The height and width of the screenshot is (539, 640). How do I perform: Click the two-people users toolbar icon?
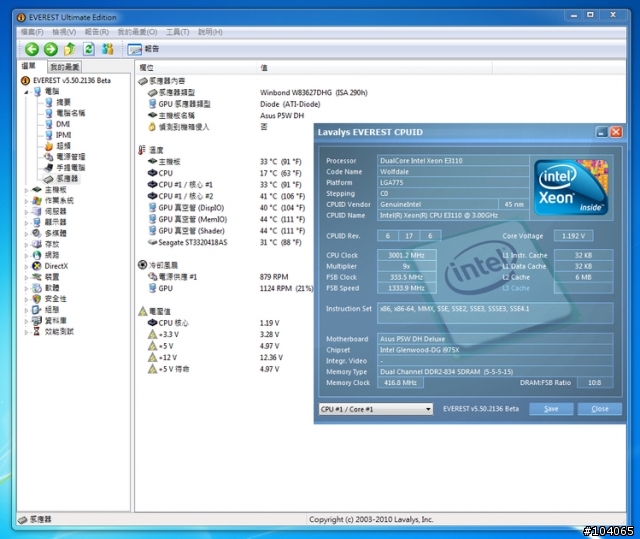tap(108, 49)
